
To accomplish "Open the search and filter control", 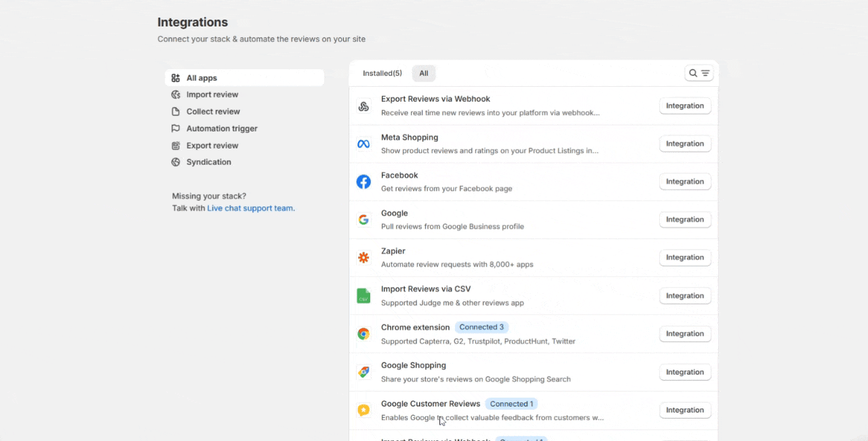I will (x=698, y=73).
